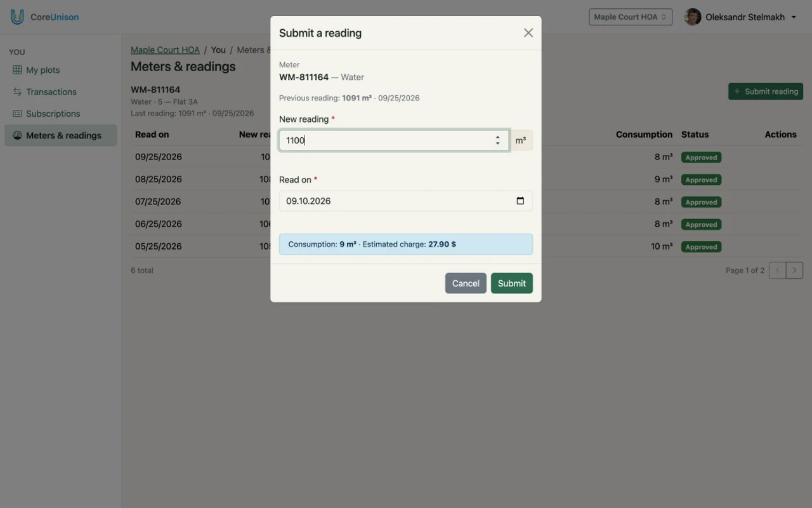The width and height of the screenshot is (812, 508).
Task: Click the 6 total count text
Action: tap(142, 270)
